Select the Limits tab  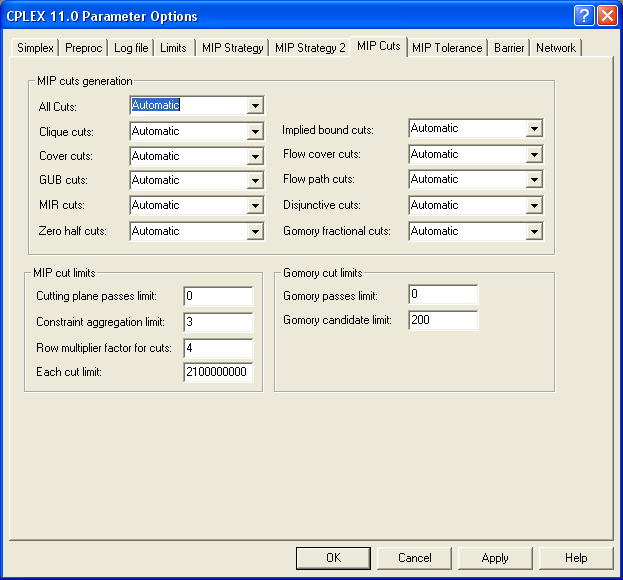pos(173,48)
